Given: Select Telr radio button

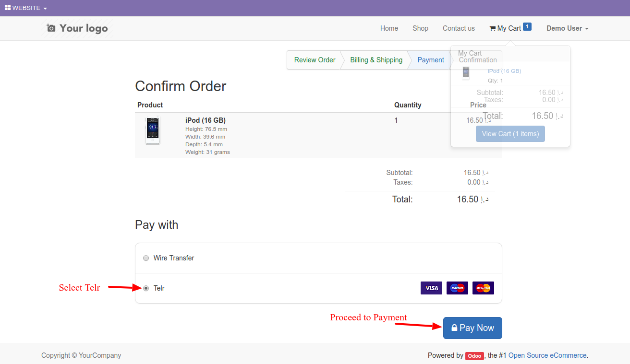Looking at the screenshot, I should 146,288.
